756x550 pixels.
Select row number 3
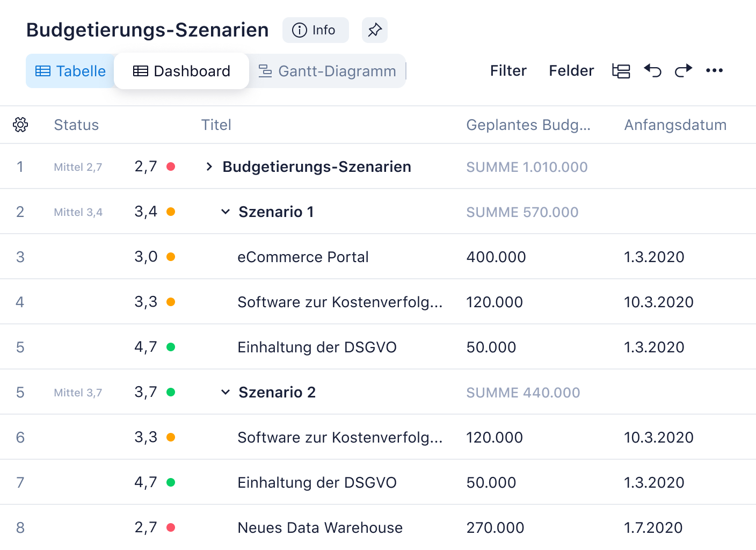[x=20, y=257]
